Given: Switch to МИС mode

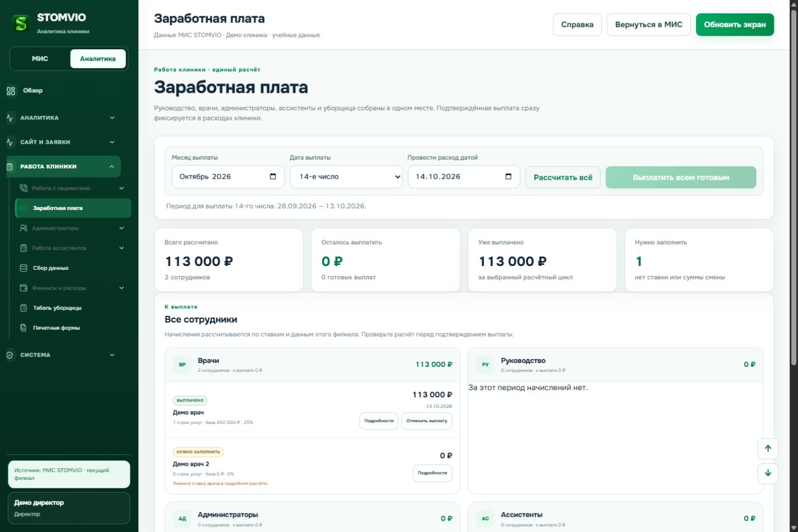Looking at the screenshot, I should pyautogui.click(x=40, y=59).
